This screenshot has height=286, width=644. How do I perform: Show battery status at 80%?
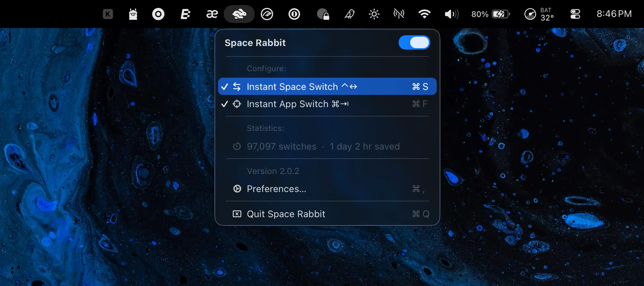pos(491,14)
